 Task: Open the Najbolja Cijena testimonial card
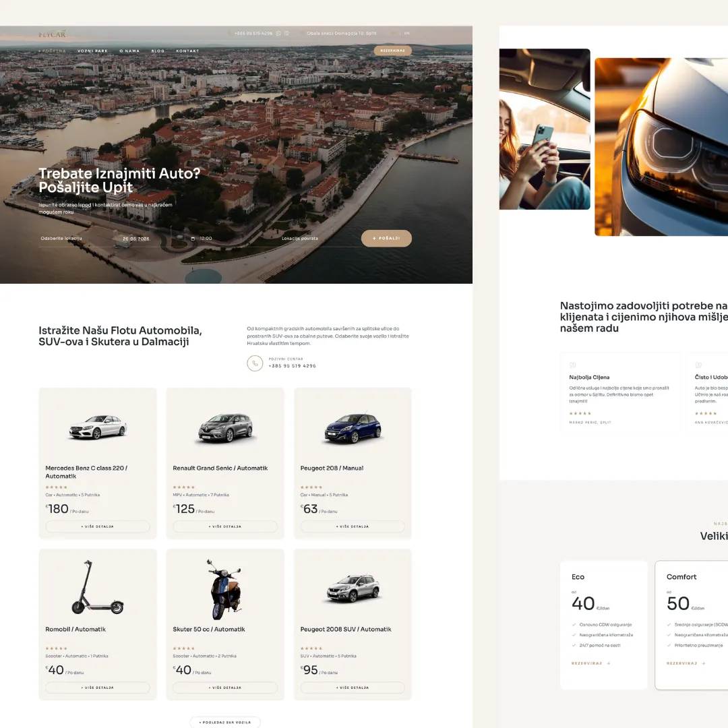621,394
